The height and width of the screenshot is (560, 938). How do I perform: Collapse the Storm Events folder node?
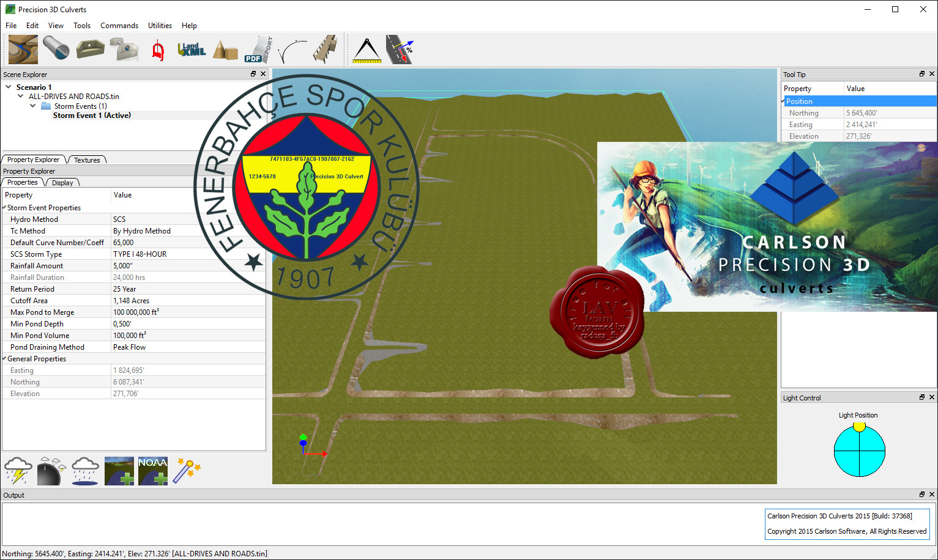click(33, 106)
